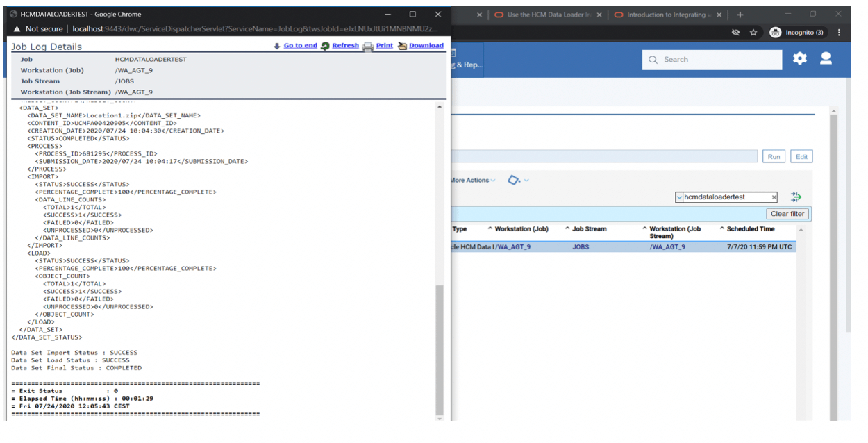This screenshot has height=443, width=868.
Task: Click the user account icon in the header
Action: 826,60
